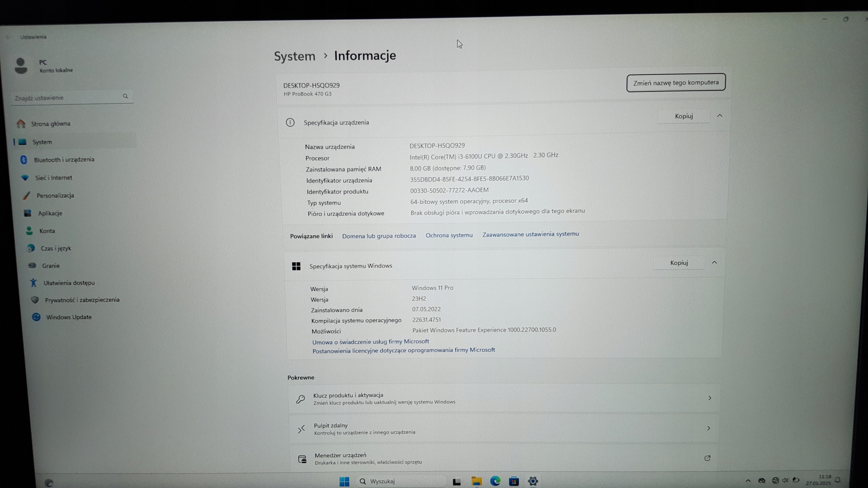Launch Microsoft Edge from taskbar
The height and width of the screenshot is (488, 868).
coord(495,481)
